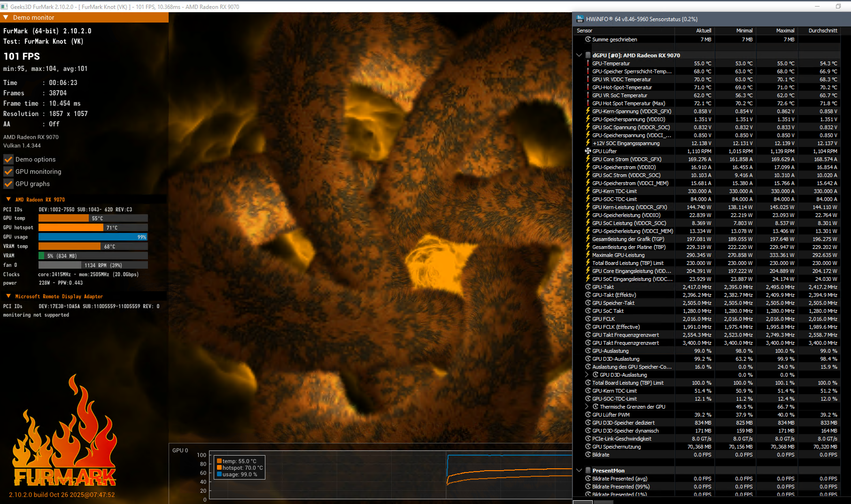The width and height of the screenshot is (851, 504).
Task: Select the Summe geschrieben clock icon
Action: pos(588,39)
